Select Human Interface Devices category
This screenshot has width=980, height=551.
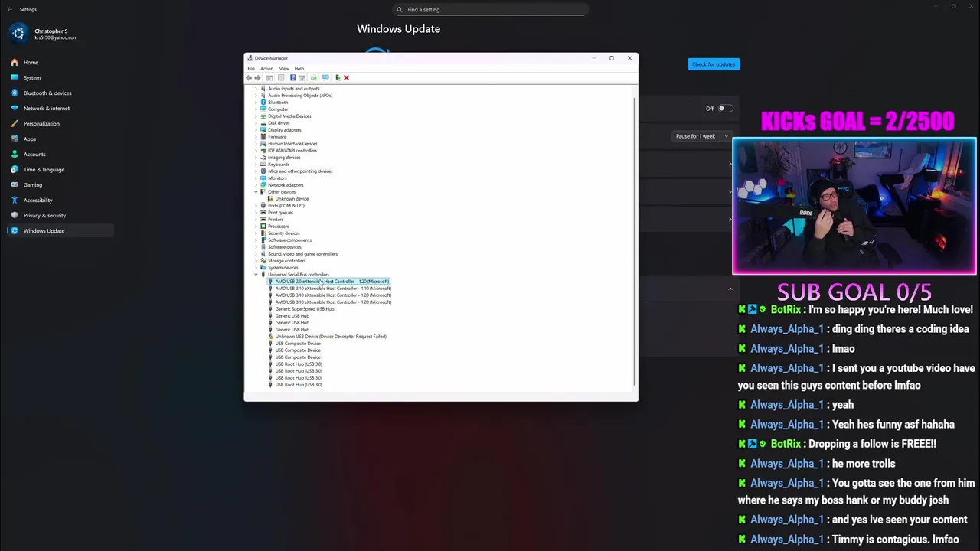(292, 143)
